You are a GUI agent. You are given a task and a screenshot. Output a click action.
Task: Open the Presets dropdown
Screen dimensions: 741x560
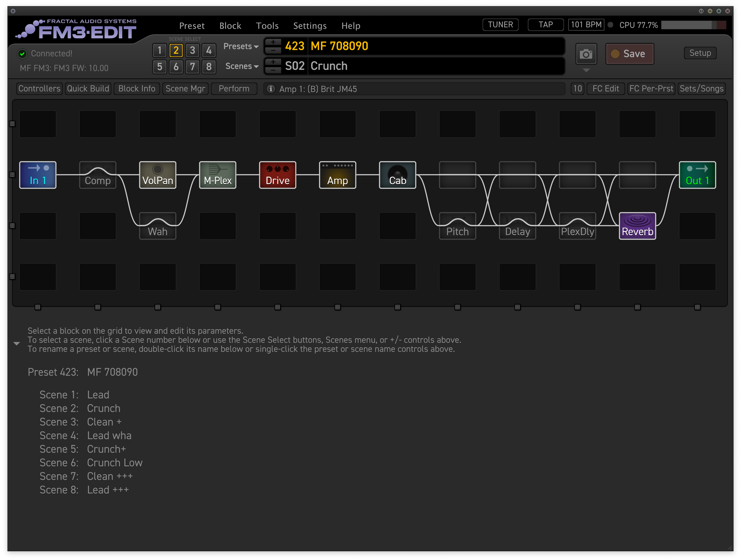pyautogui.click(x=241, y=46)
